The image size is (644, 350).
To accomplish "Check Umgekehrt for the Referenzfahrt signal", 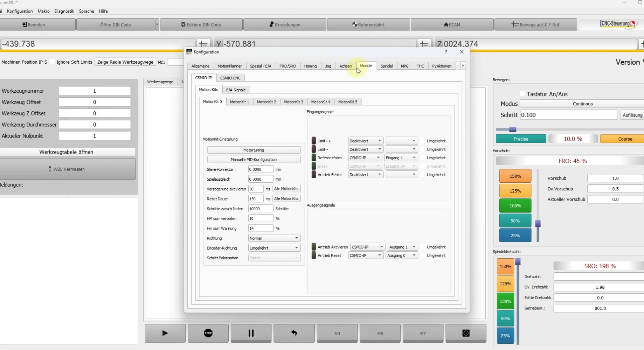I will pyautogui.click(x=423, y=158).
